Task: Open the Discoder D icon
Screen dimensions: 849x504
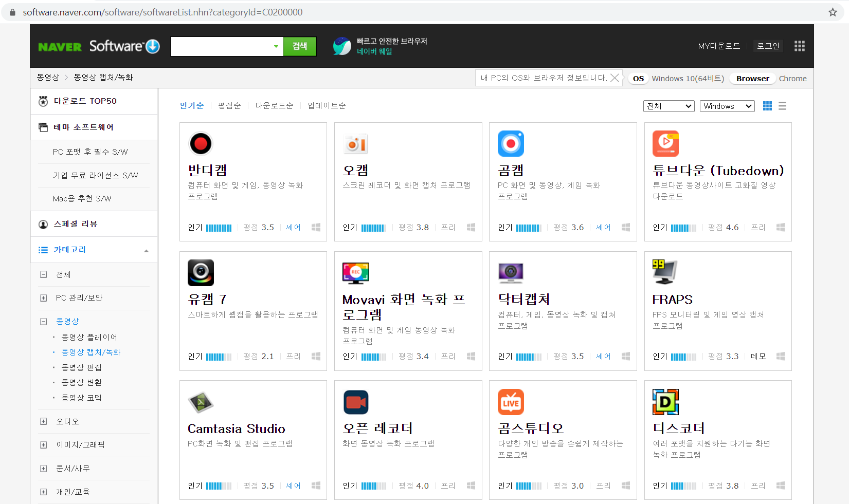Action: click(665, 402)
